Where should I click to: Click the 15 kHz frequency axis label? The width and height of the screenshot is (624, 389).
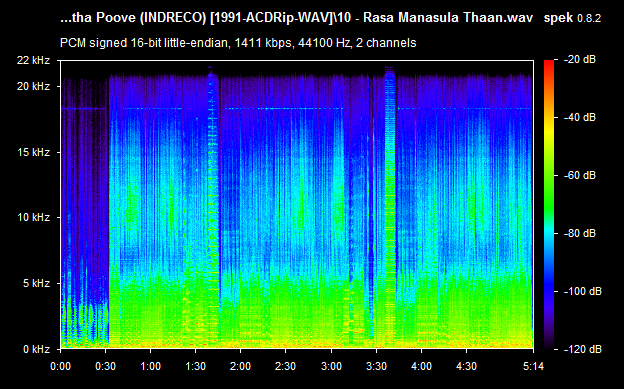click(33, 152)
